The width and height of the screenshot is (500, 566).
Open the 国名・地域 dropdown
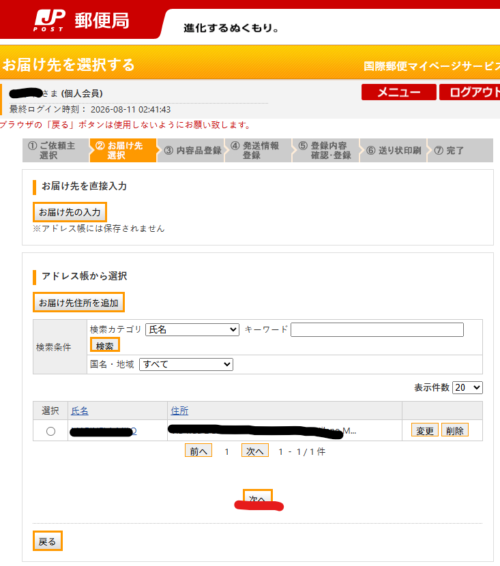[186, 364]
